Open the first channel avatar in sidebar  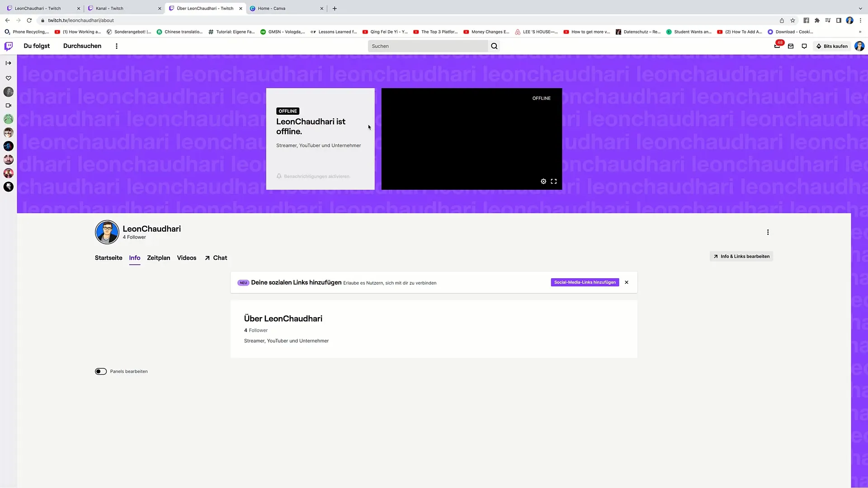8,92
